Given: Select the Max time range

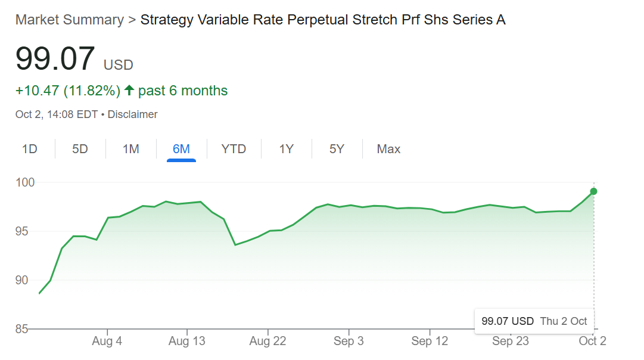Looking at the screenshot, I should [x=388, y=149].
